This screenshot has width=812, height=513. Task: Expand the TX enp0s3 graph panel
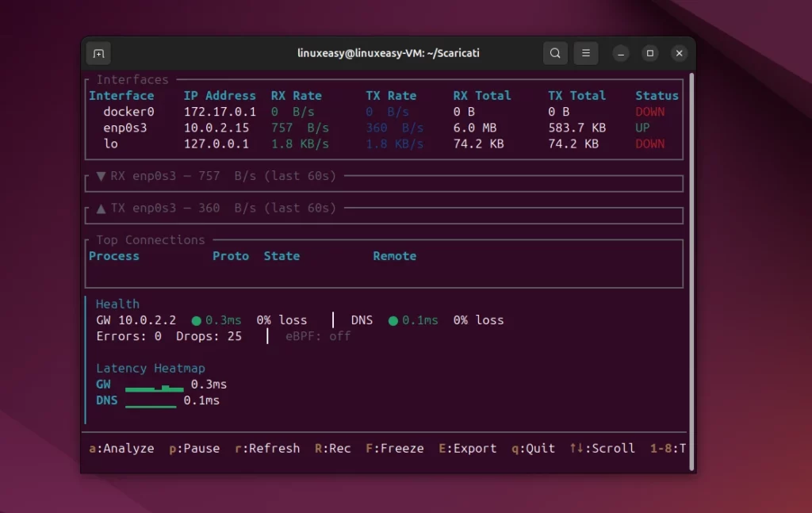click(x=101, y=208)
